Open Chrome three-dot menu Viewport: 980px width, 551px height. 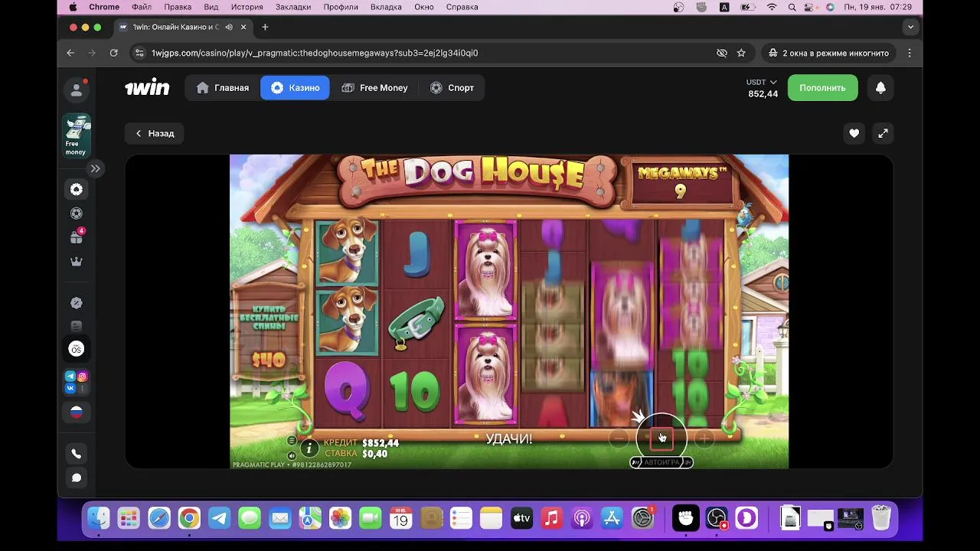point(910,53)
